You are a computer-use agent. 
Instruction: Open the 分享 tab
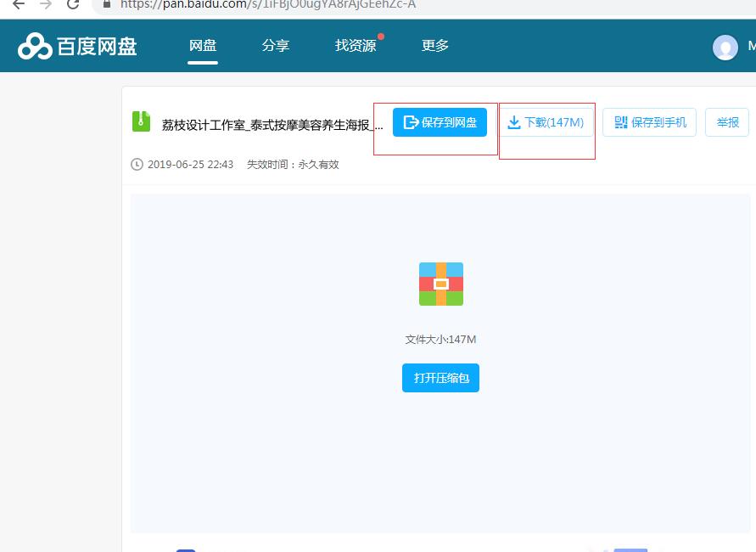tap(276, 46)
